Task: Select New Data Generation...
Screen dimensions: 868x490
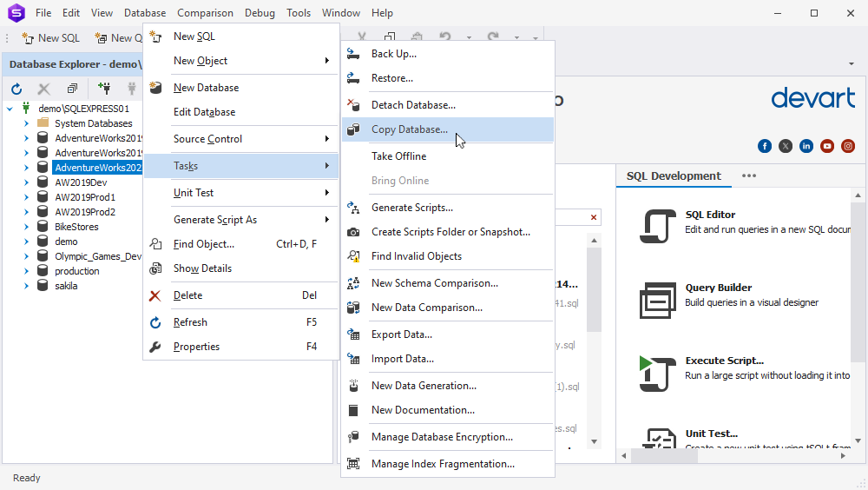Action: click(448, 386)
